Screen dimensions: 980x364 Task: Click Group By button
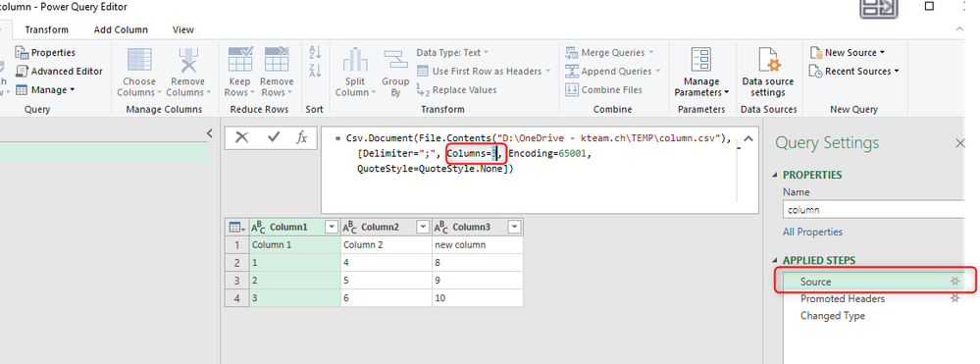pyautogui.click(x=395, y=72)
